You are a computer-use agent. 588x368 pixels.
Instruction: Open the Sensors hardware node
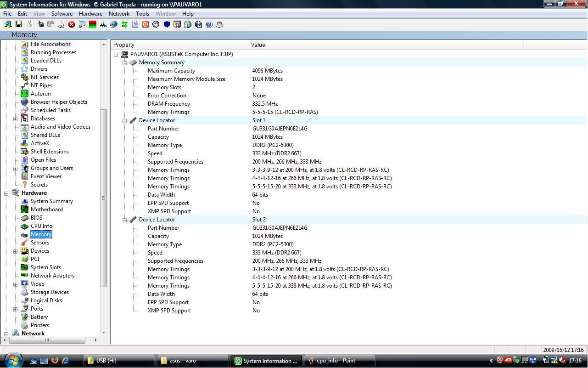[x=40, y=243]
